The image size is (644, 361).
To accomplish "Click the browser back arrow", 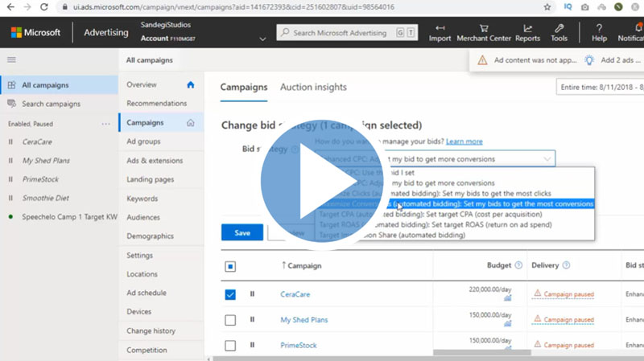I will click(x=10, y=7).
